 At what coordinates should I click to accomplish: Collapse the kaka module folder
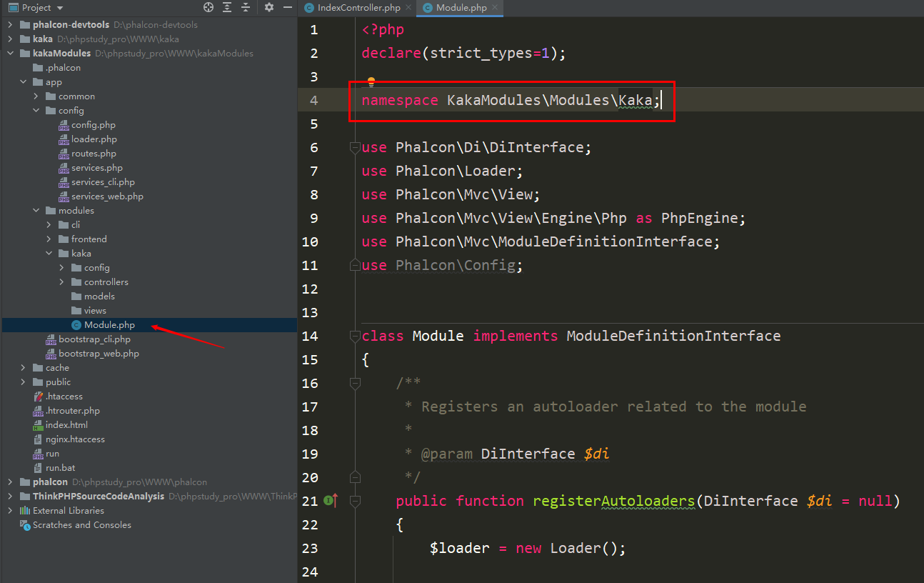click(49, 253)
